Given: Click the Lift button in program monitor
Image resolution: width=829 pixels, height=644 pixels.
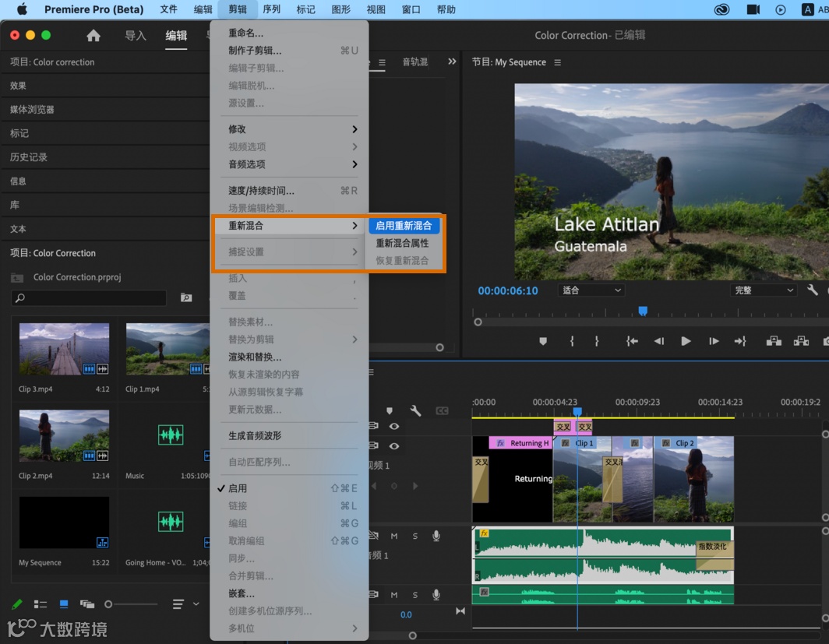Looking at the screenshot, I should tap(774, 341).
